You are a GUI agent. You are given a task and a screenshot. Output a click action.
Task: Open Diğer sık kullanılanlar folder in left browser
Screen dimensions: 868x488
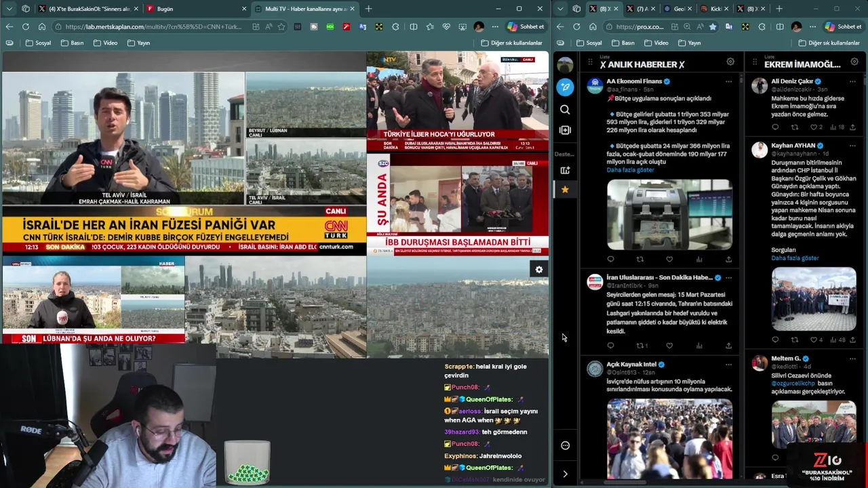(511, 43)
